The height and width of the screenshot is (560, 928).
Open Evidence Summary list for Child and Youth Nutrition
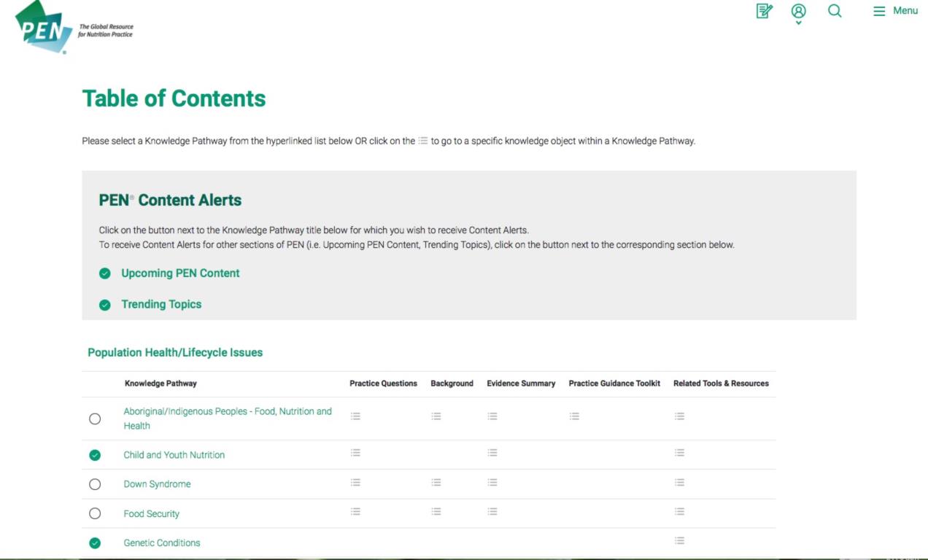coord(492,453)
